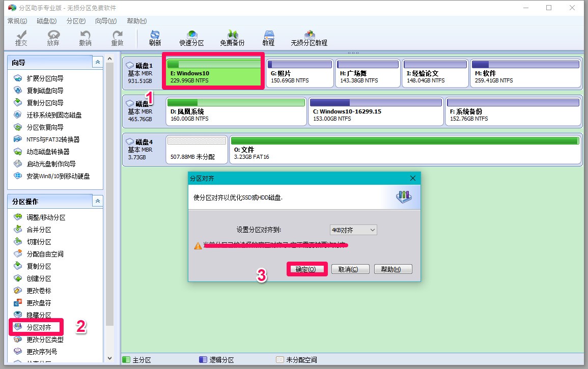588x369 pixels.
Task: Launch the 迁移系统到固态硬盘 wizard
Action: pyautogui.click(x=49, y=115)
